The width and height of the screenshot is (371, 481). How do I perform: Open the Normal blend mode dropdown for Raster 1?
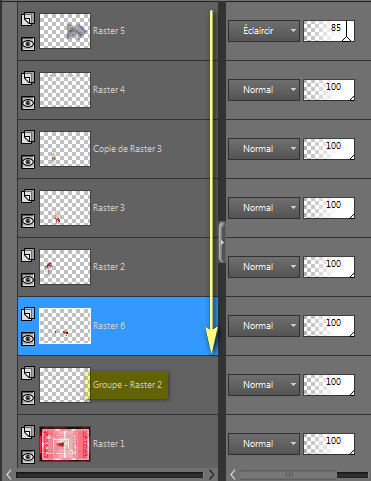tap(264, 444)
